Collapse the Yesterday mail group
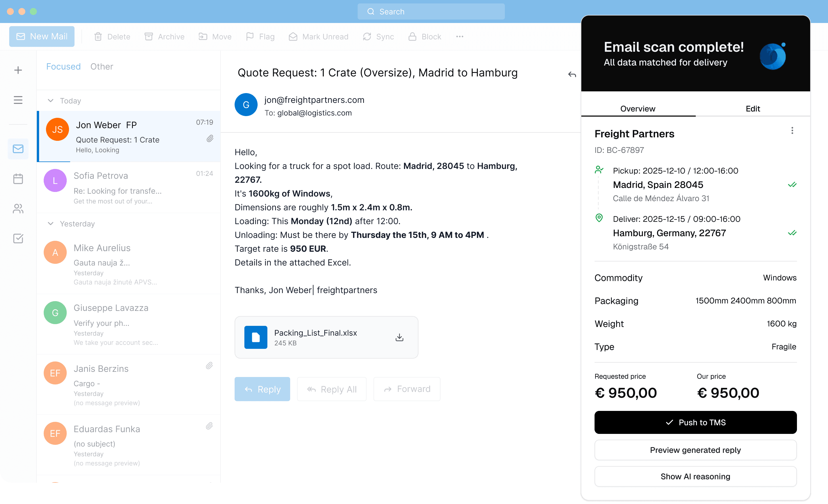Image resolution: width=828 pixels, height=504 pixels. (x=51, y=224)
